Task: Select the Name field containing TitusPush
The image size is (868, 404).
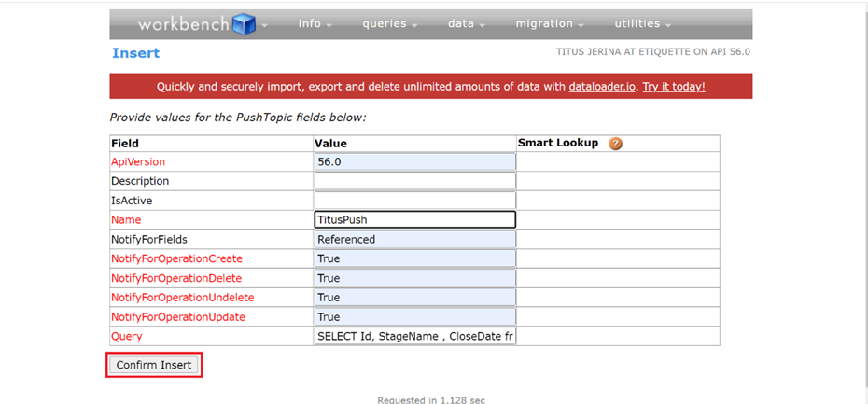Action: coord(414,219)
